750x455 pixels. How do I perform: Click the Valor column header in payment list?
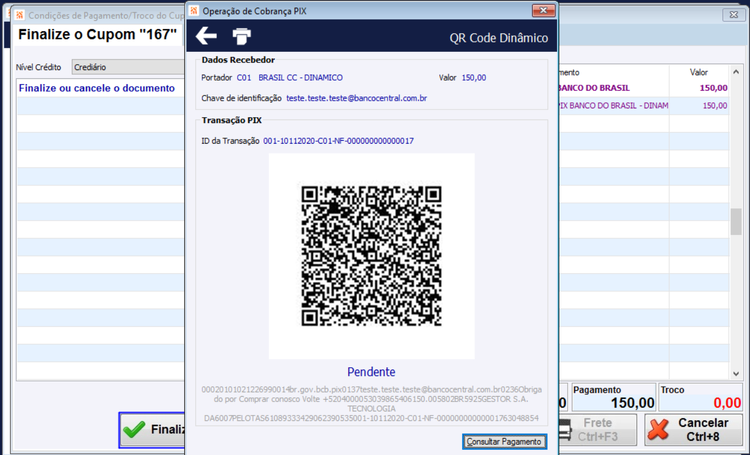tap(699, 72)
